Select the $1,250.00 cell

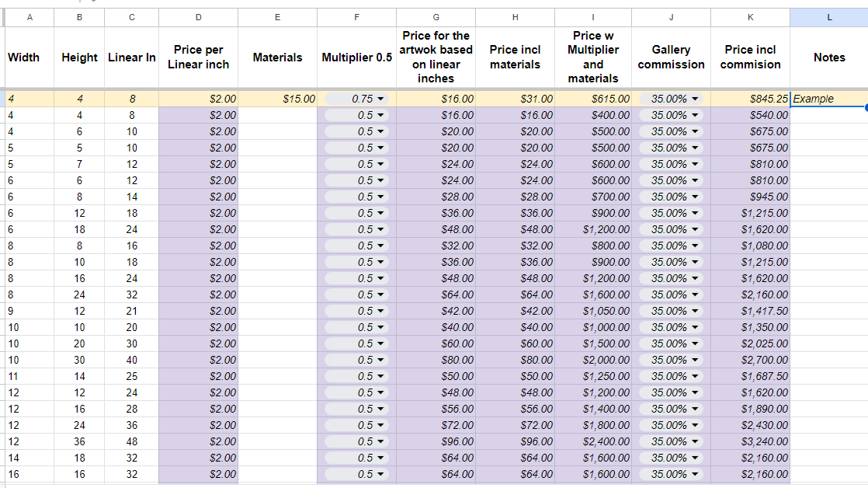coord(593,376)
